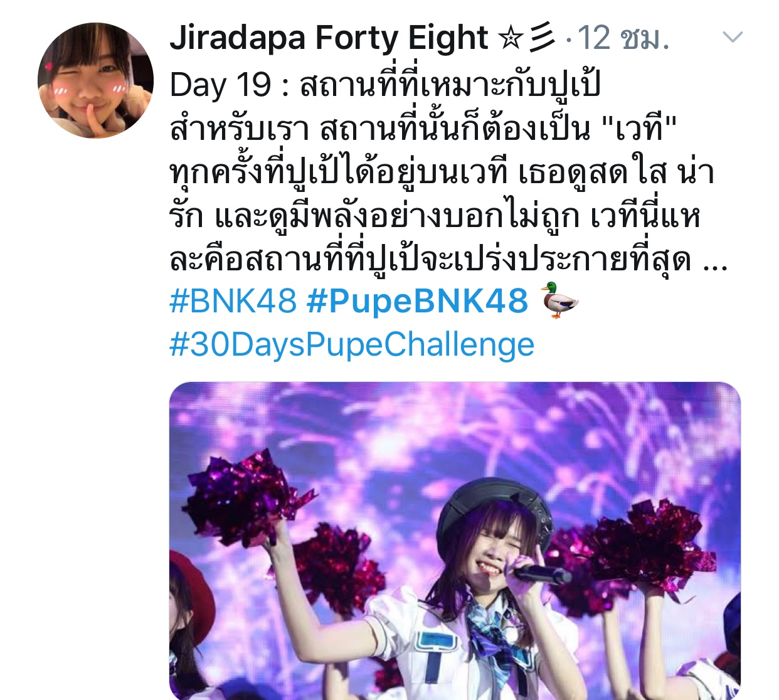Open the tweet options chevron menu
The image size is (779, 700).
coord(733,38)
